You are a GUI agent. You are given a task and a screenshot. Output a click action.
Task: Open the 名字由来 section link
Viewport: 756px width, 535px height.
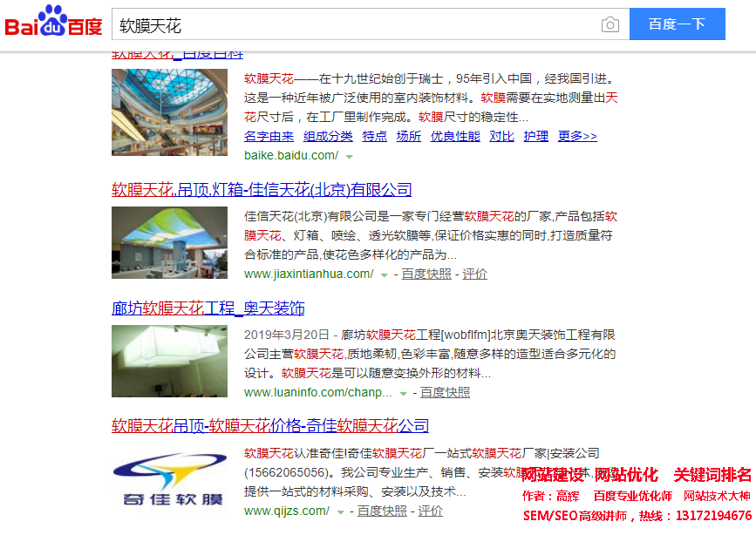[x=269, y=136]
